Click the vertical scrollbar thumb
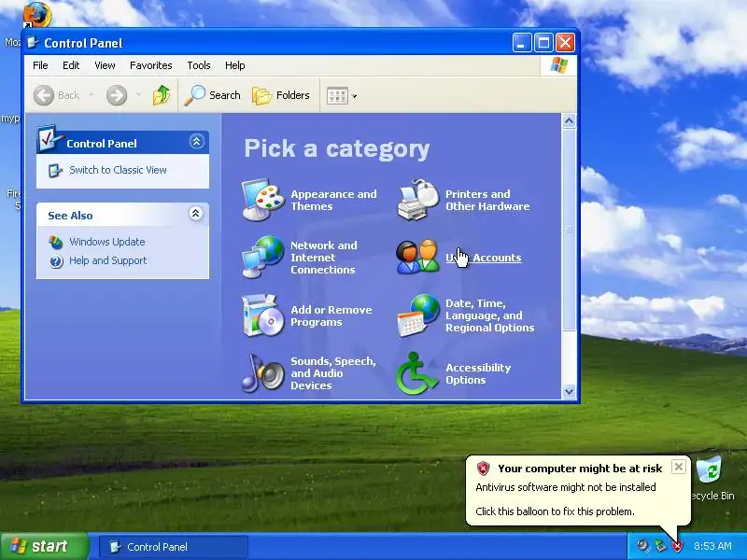 pyautogui.click(x=569, y=229)
